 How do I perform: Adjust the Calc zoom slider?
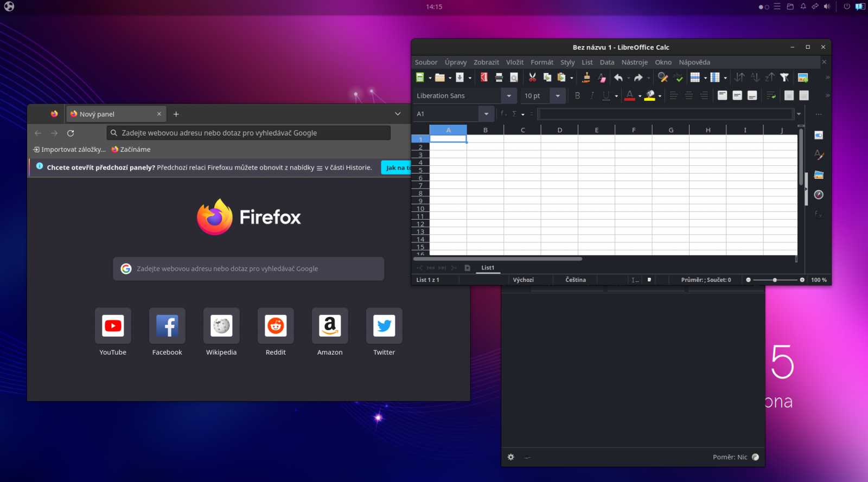[775, 280]
